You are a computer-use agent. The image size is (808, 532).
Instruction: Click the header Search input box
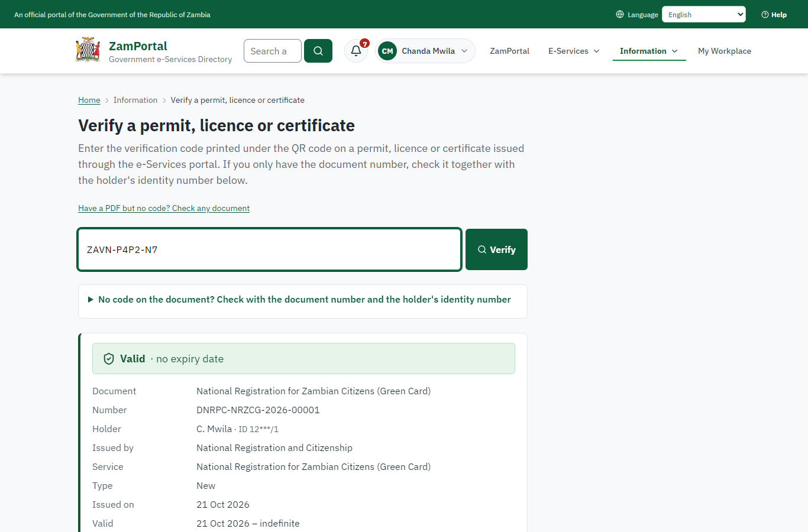coord(273,51)
